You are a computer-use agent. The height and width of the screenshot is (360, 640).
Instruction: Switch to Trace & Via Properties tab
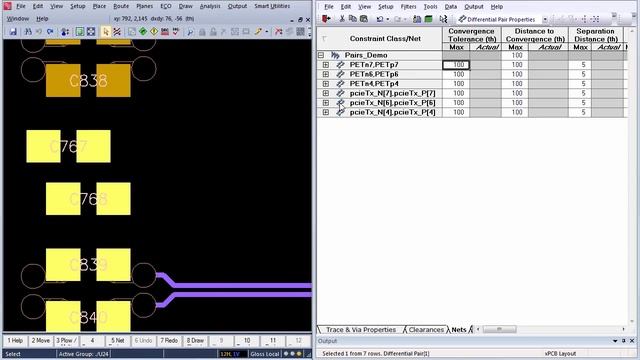tap(361, 329)
